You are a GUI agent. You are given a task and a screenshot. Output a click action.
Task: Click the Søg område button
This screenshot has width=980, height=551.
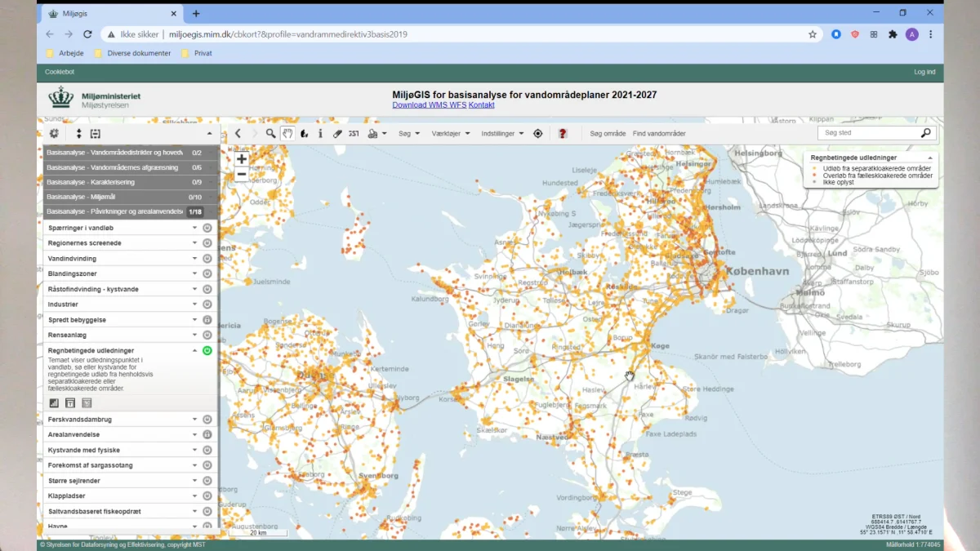click(608, 133)
